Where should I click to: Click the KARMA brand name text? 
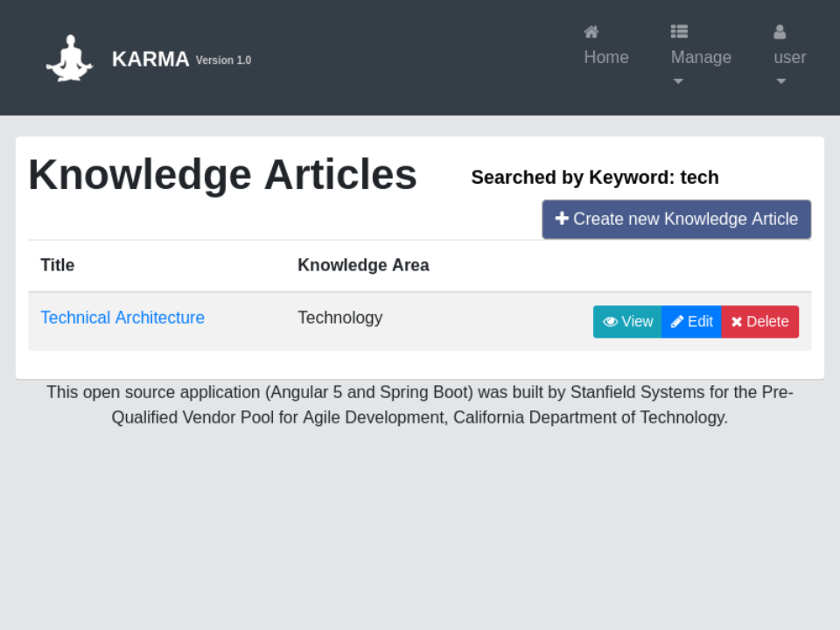(150, 59)
